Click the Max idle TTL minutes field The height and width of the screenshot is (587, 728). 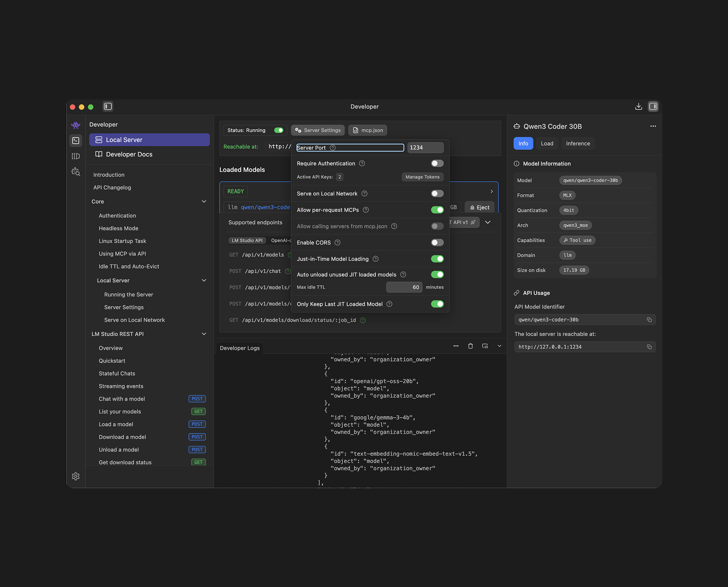point(404,287)
